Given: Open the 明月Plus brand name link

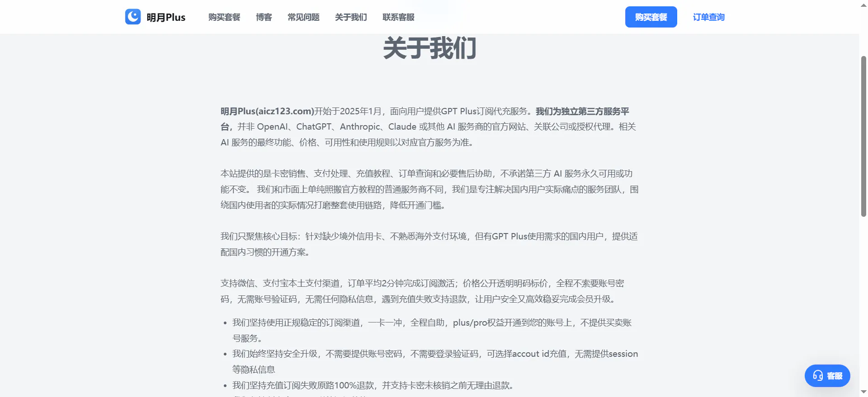Looking at the screenshot, I should coord(166,17).
